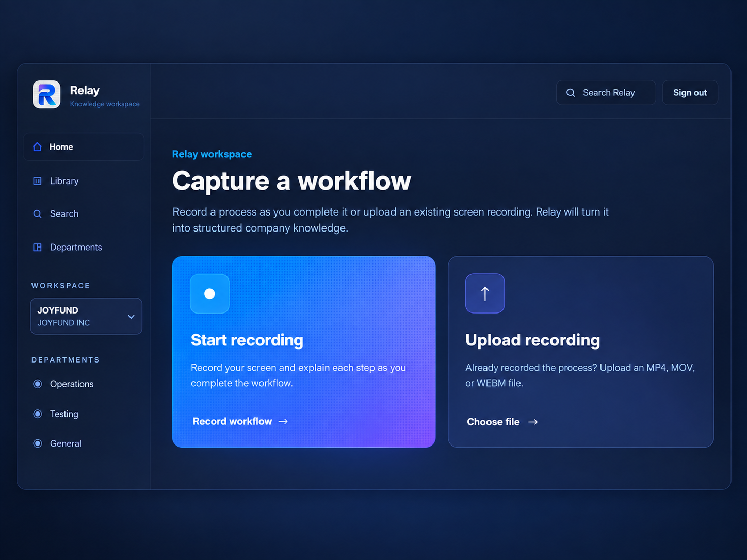This screenshot has width=747, height=560.
Task: Select the Testing department radio dot
Action: point(38,414)
